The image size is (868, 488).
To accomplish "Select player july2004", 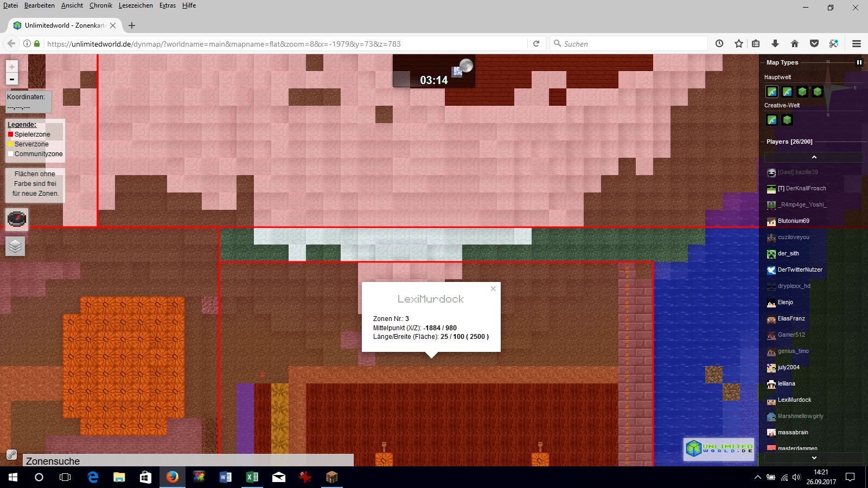I will (788, 367).
